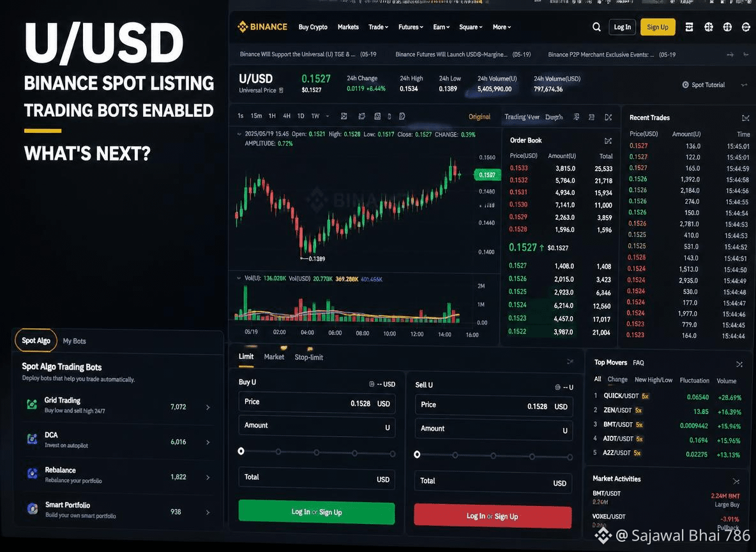
Task: Click the Buy U amount slider handle
Action: coord(241,451)
